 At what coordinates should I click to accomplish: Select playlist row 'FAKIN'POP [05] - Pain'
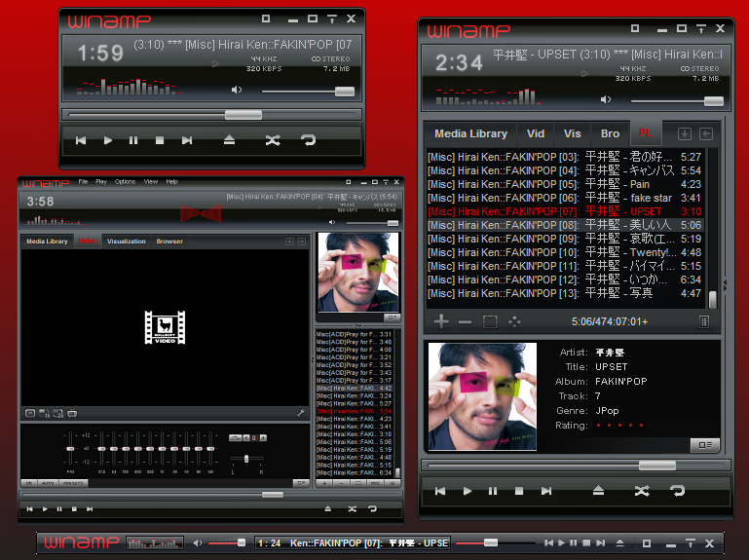(x=565, y=184)
